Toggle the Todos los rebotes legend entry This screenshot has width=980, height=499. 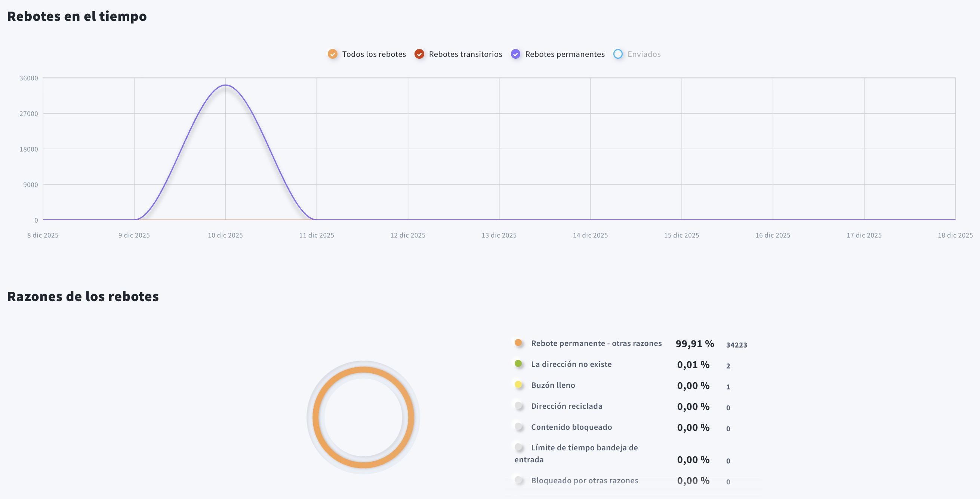pyautogui.click(x=373, y=54)
